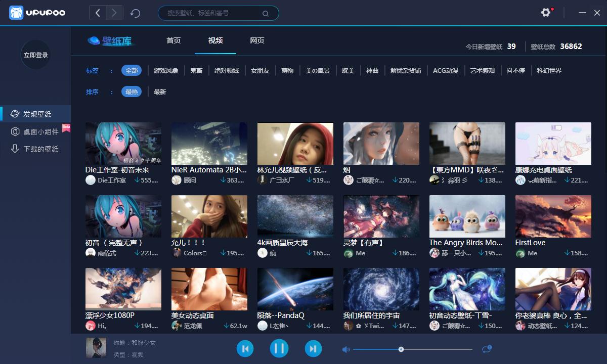Click the 立即登录 login button
This screenshot has width=607, height=364.
tap(35, 55)
